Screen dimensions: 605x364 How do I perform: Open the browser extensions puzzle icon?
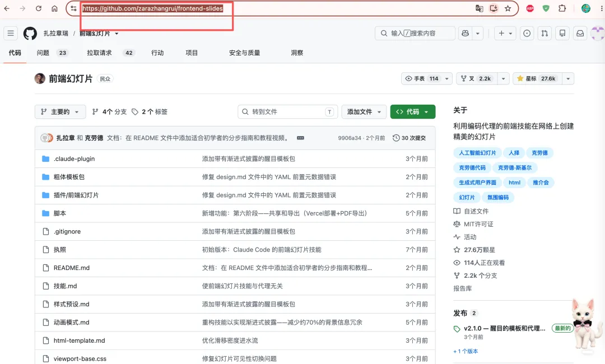(562, 8)
